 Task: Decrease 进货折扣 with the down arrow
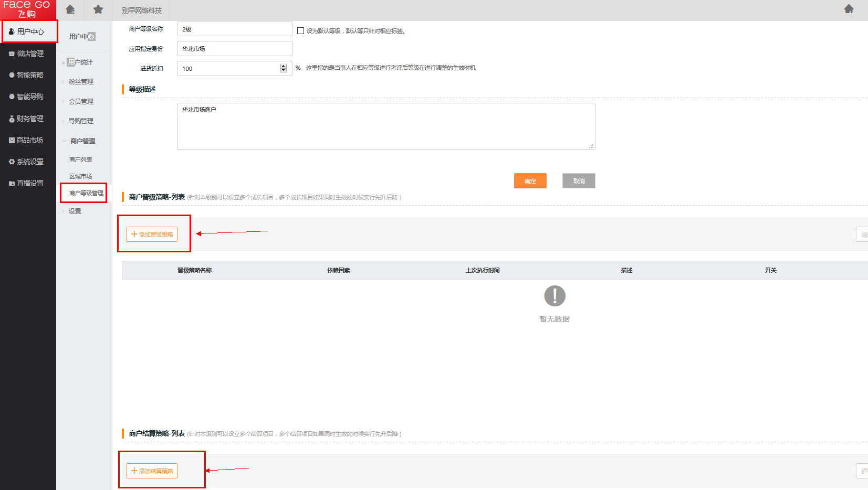pos(284,71)
